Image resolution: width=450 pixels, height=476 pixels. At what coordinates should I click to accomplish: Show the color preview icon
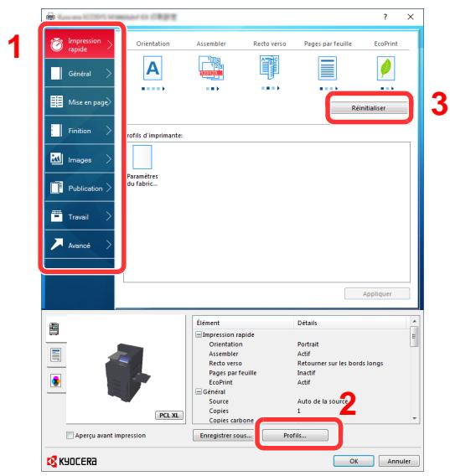coord(55,380)
